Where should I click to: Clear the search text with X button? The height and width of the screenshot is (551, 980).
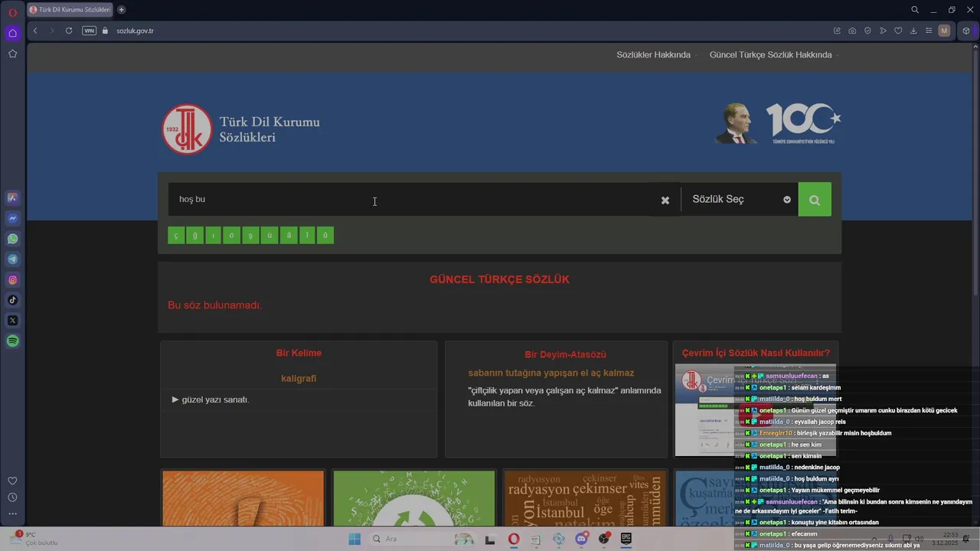pos(665,200)
